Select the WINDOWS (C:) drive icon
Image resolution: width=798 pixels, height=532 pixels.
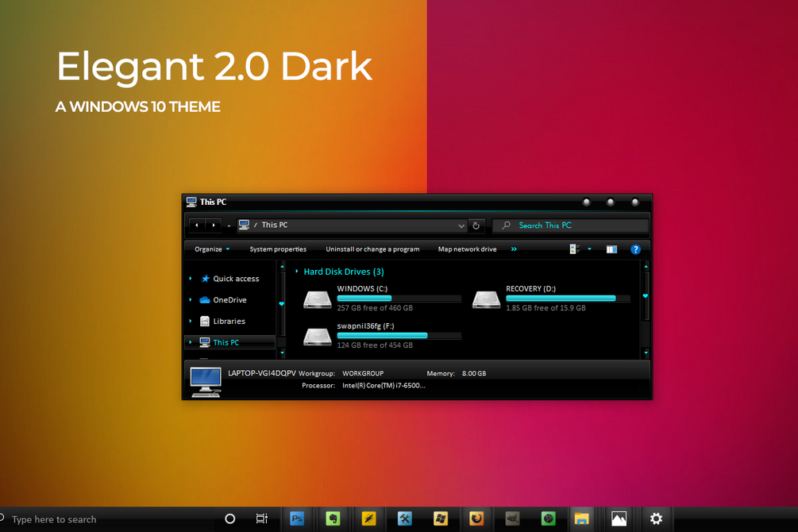point(318,299)
